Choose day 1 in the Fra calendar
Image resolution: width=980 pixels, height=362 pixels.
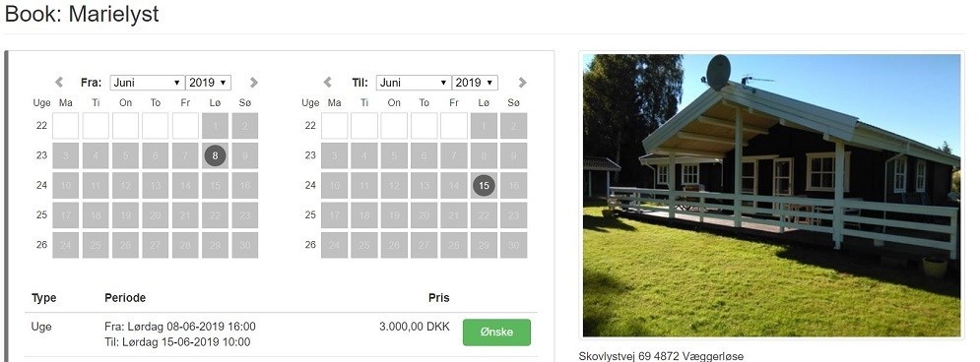coord(215,126)
